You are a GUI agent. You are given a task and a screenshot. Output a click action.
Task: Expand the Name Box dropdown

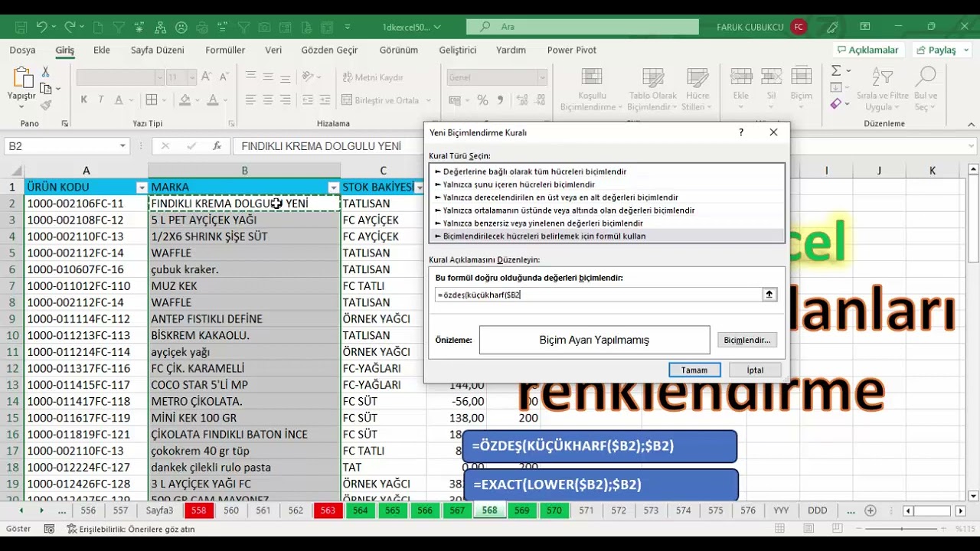(122, 146)
